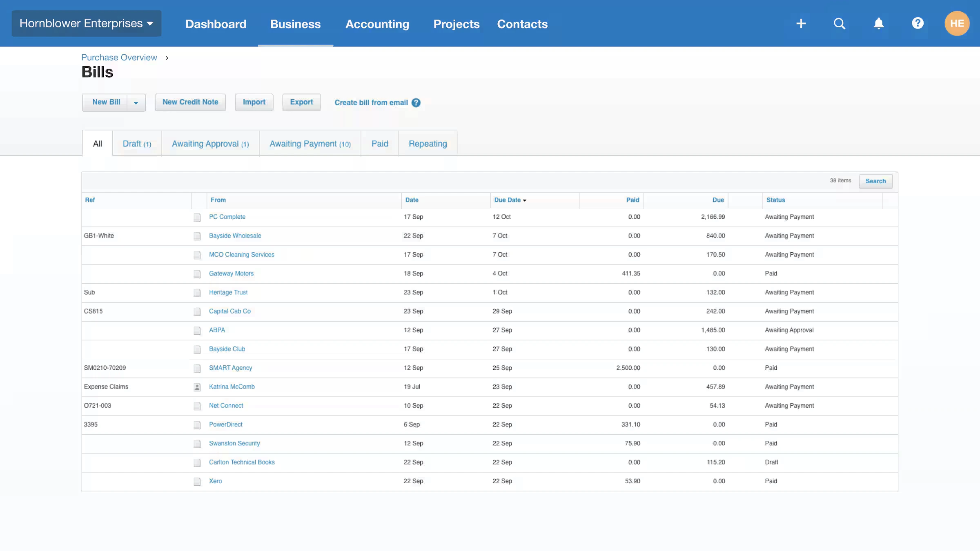980x551 pixels.
Task: Click document icon in Gateway Motors row
Action: [197, 274]
